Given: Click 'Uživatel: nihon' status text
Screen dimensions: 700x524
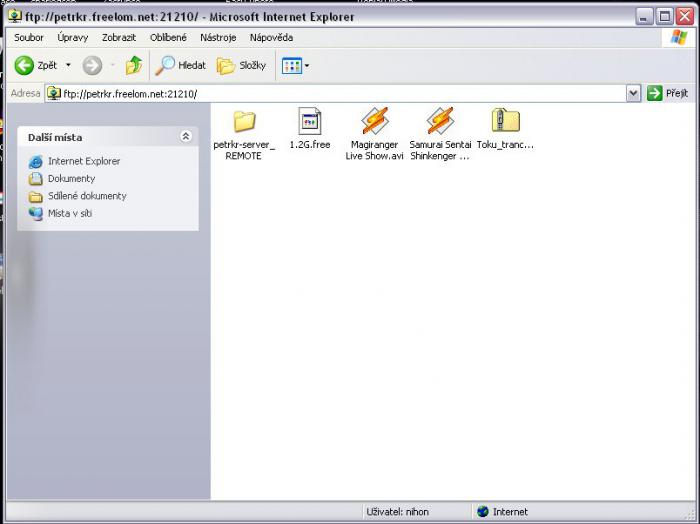Looking at the screenshot, I should point(397,512).
